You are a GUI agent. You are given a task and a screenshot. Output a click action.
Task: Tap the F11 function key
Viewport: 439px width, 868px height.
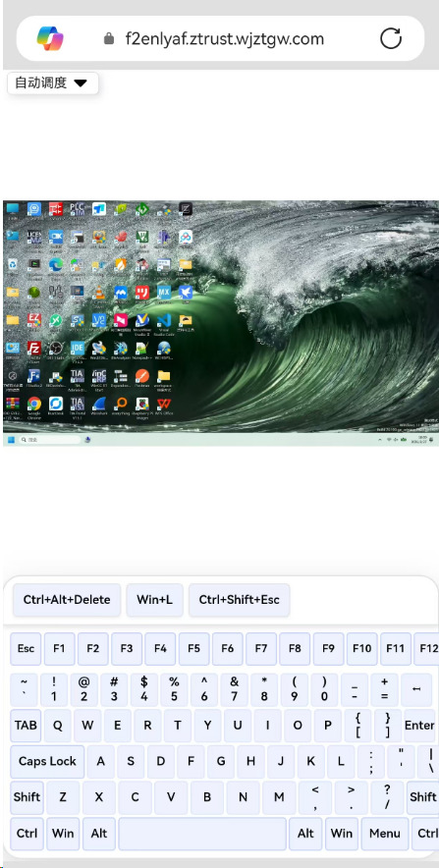395,649
